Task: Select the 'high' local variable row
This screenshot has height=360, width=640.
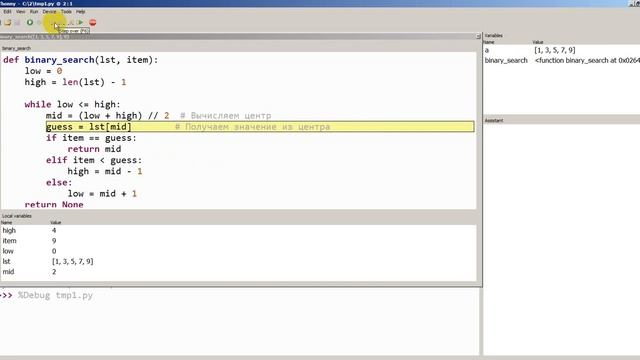Action: (x=238, y=231)
